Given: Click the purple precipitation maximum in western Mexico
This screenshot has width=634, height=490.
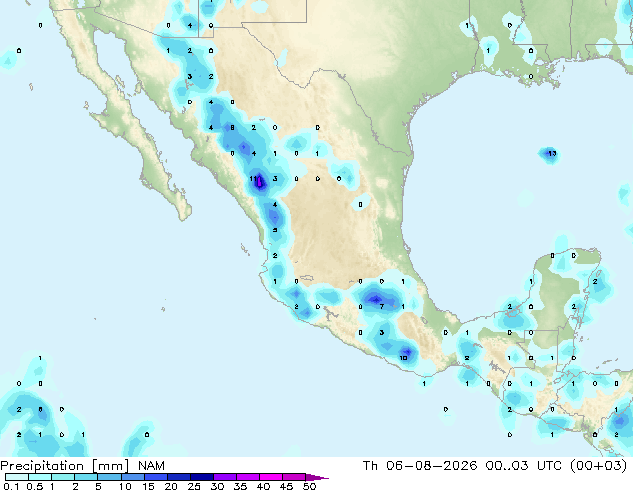Looking at the screenshot, I should (x=260, y=183).
